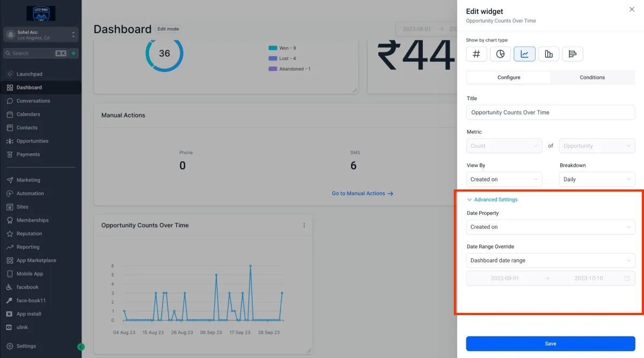This screenshot has width=644, height=358.
Task: Click the SMS count value 6
Action: point(353,166)
